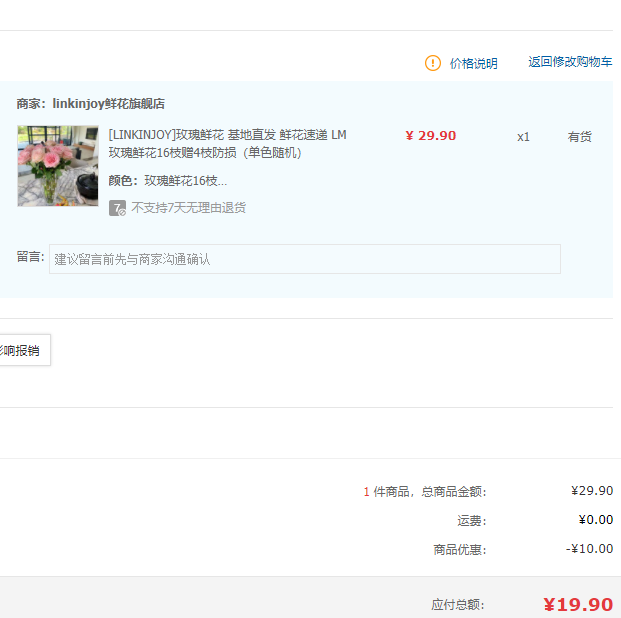Open the LINKINJOY玫瑰鲜花 product title link
This screenshot has width=621, height=618.
(227, 143)
